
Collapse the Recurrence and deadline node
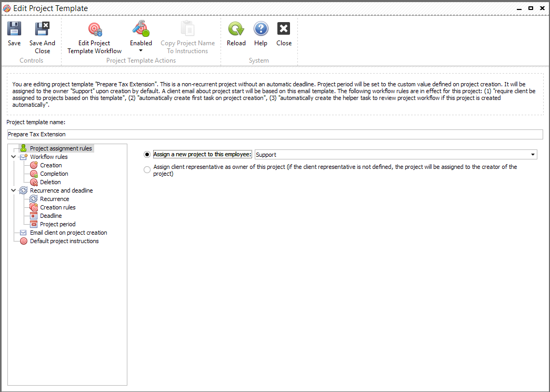pyautogui.click(x=13, y=190)
